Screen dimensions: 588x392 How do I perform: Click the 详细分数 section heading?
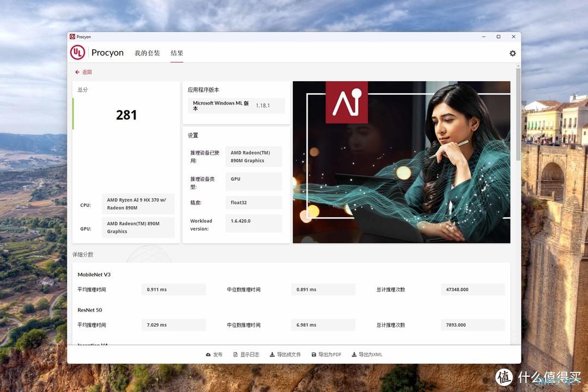(83, 254)
